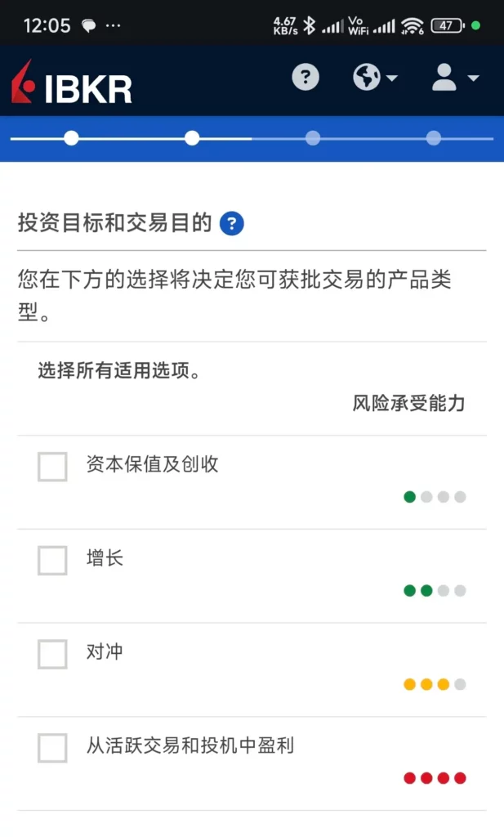504x837 pixels.
Task: Select the 从活跃交易和投机中盈利 checkbox
Action: (52, 748)
